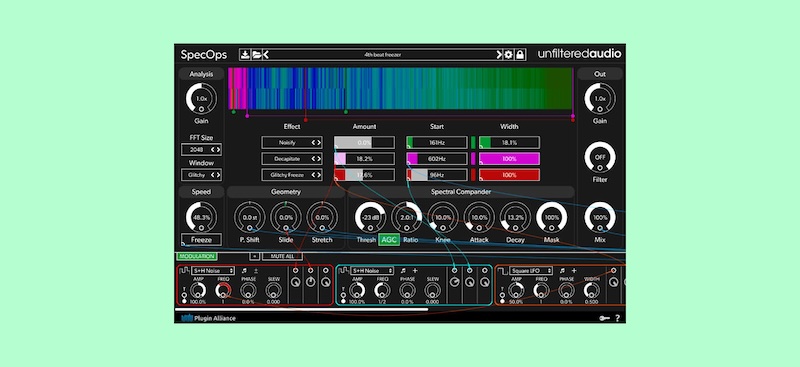Image resolution: width=800 pixels, height=367 pixels.
Task: Click the polarity icon in red modulator
Action: [256, 271]
